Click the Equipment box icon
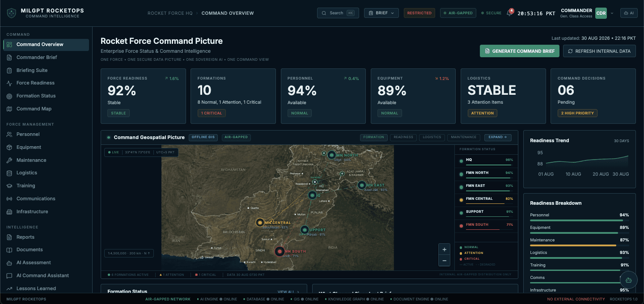This screenshot has height=304, width=644. pyautogui.click(x=9, y=147)
